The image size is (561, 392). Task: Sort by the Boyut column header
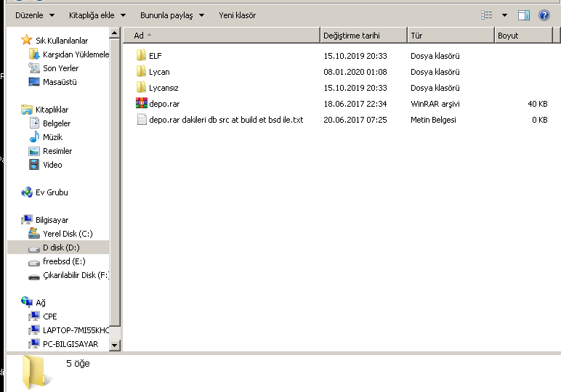pyautogui.click(x=524, y=36)
